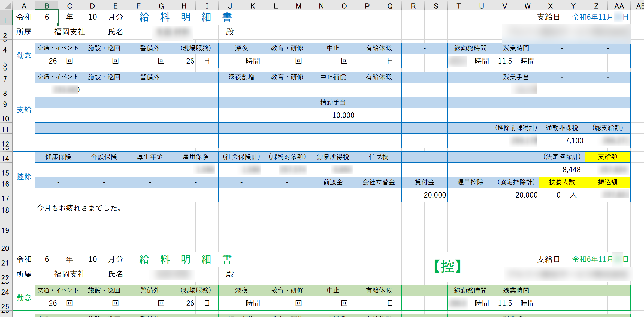644x317 pixels.
Task: Select column M header
Action: pyautogui.click(x=298, y=6)
